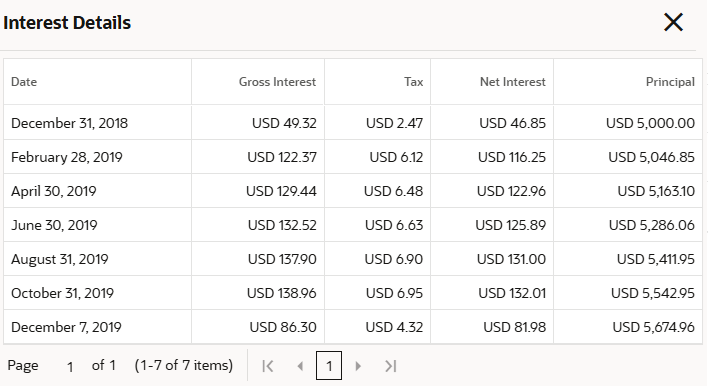Select the April 30, 2019 date cell
Viewport: 708px width, 386px height.
[x=98, y=191]
